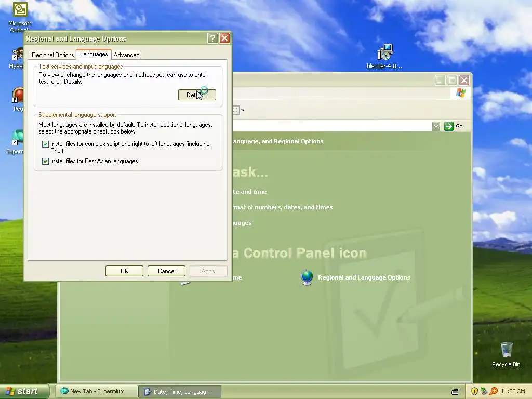Select the Supermium desktop shortcut icon
532x399 pixels.
click(15, 142)
